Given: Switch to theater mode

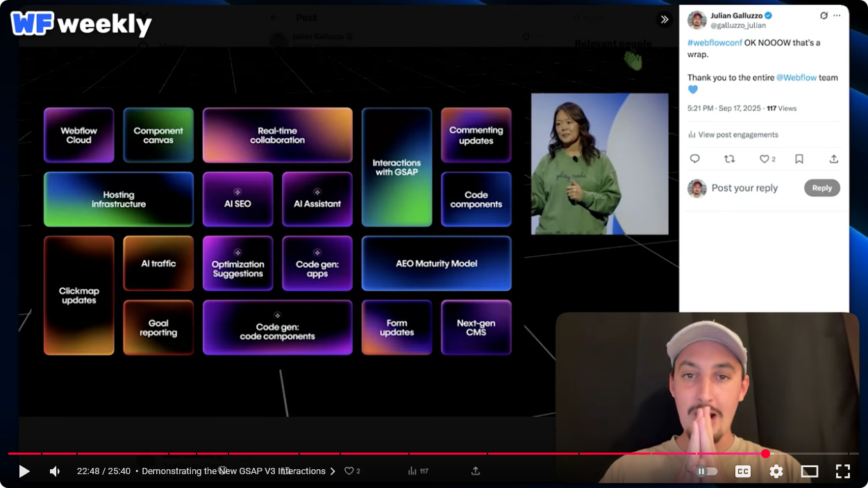Looking at the screenshot, I should pos(810,471).
